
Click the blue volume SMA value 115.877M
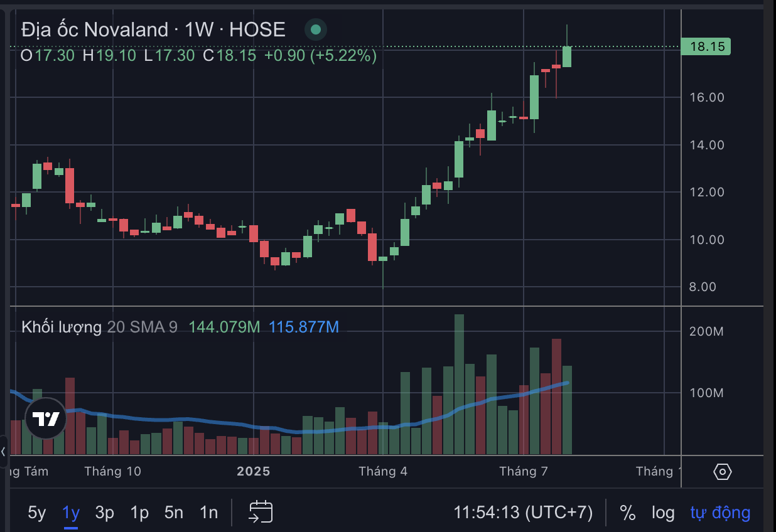tap(304, 327)
